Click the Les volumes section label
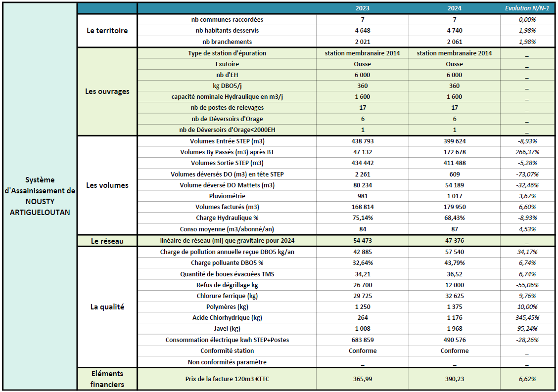The height and width of the screenshot is (392, 558). [107, 185]
